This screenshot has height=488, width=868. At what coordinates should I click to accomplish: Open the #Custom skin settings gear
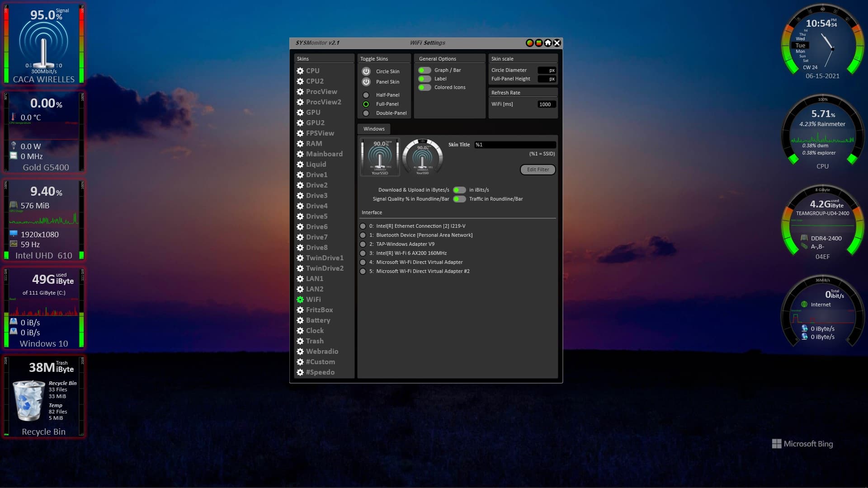pos(300,362)
